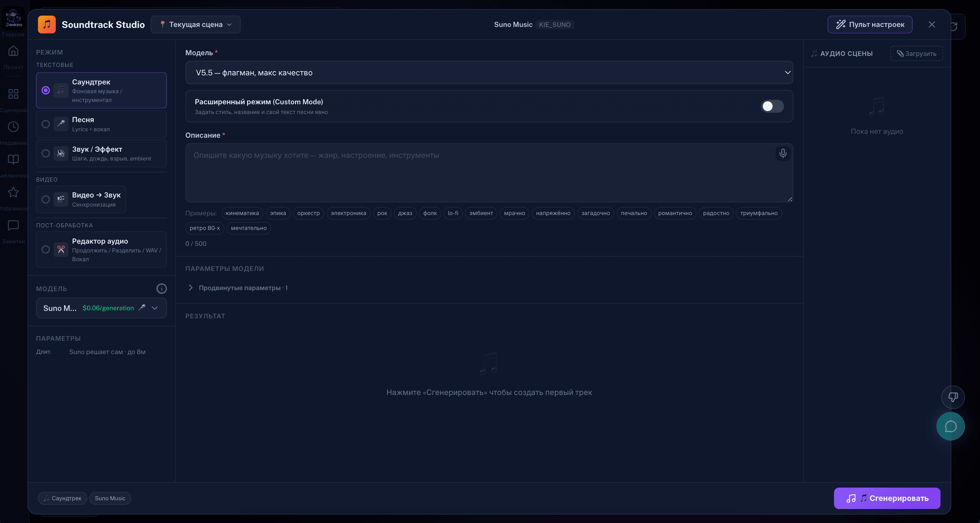980x523 pixels.
Task: Select the Звук / Эффект radio button
Action: pyautogui.click(x=45, y=153)
